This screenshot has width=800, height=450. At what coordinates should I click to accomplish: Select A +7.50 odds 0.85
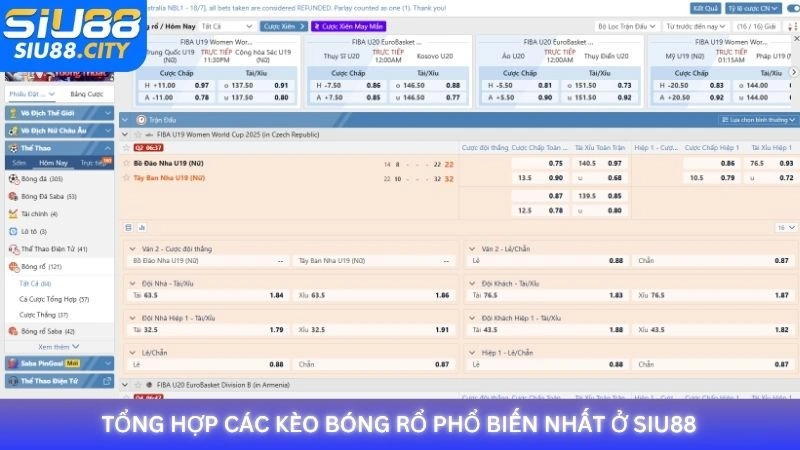(348, 97)
